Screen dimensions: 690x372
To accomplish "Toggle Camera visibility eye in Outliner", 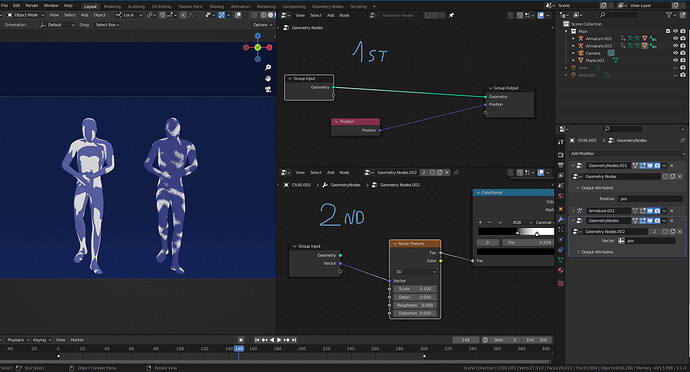I will [675, 53].
